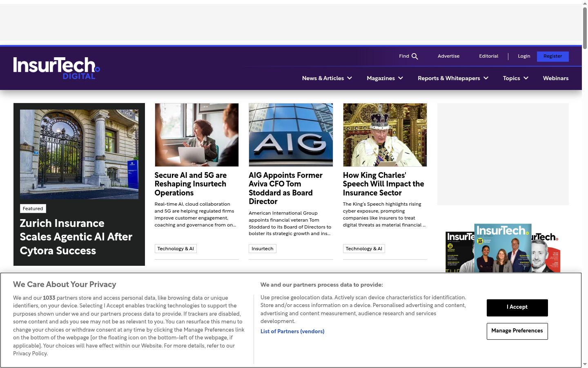This screenshot has height=368, width=588.
Task: Click the I Accept cookies button
Action: click(x=517, y=307)
